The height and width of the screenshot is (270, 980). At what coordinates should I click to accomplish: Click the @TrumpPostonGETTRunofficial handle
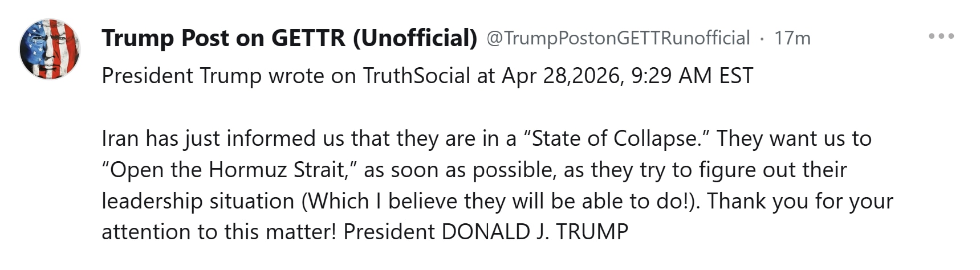[618, 38]
